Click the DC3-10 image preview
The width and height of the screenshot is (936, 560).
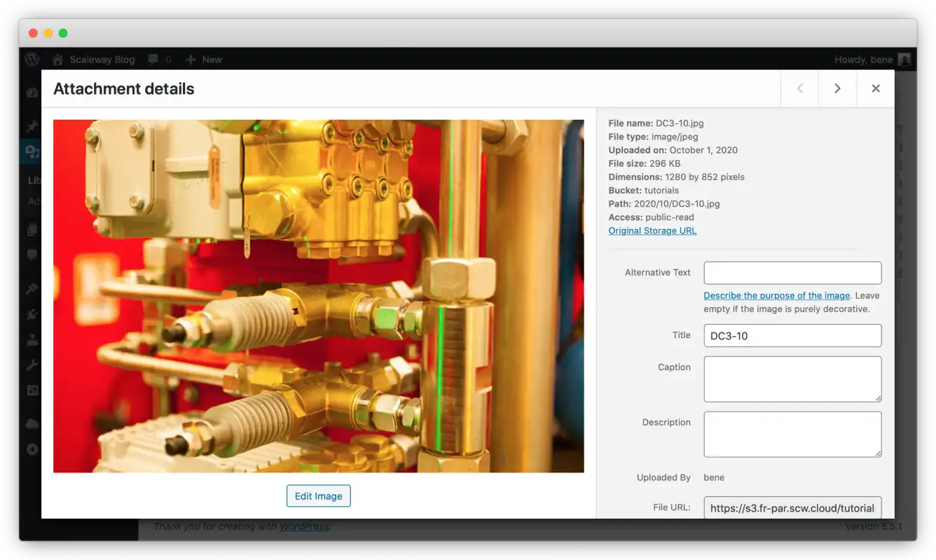[x=318, y=296]
